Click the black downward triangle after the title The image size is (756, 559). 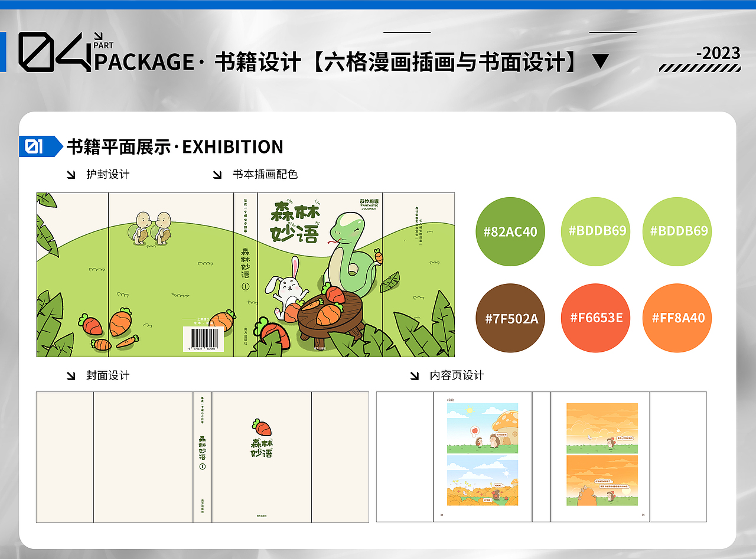601,61
